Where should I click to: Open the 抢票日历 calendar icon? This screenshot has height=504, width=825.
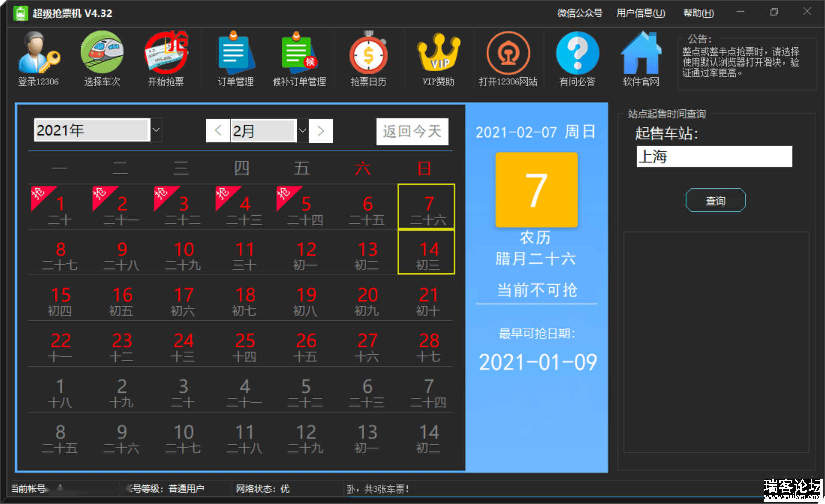pos(368,59)
